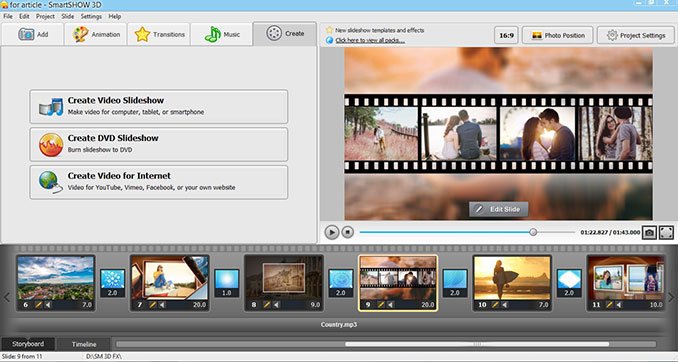This screenshot has height=362, width=678.
Task: Click Create Video Slideshow button
Action: click(159, 106)
